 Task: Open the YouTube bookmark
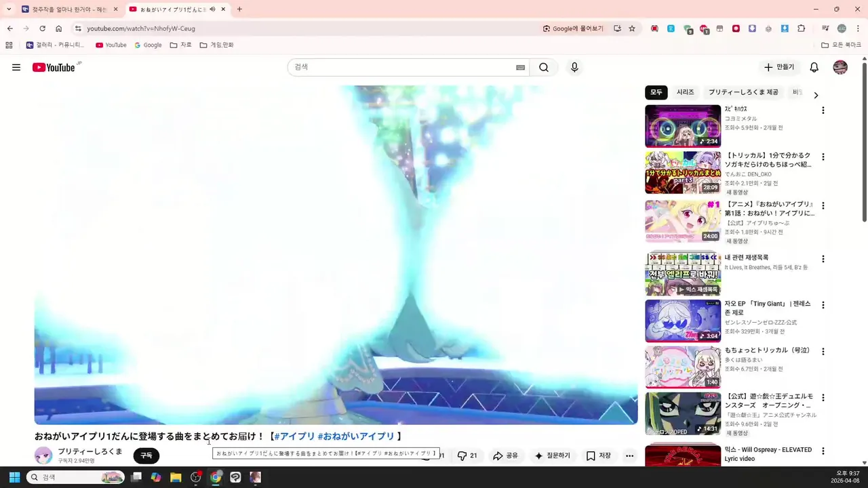[111, 45]
